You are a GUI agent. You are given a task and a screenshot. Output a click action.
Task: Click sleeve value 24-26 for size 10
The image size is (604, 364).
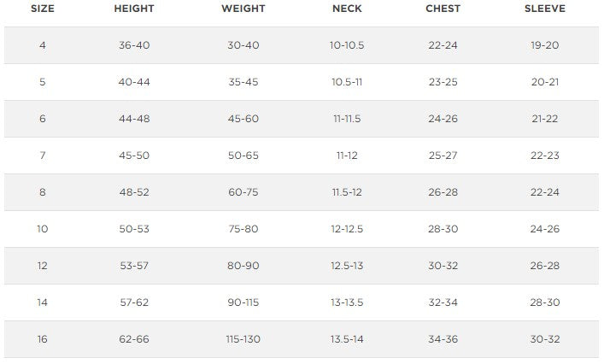pos(544,229)
